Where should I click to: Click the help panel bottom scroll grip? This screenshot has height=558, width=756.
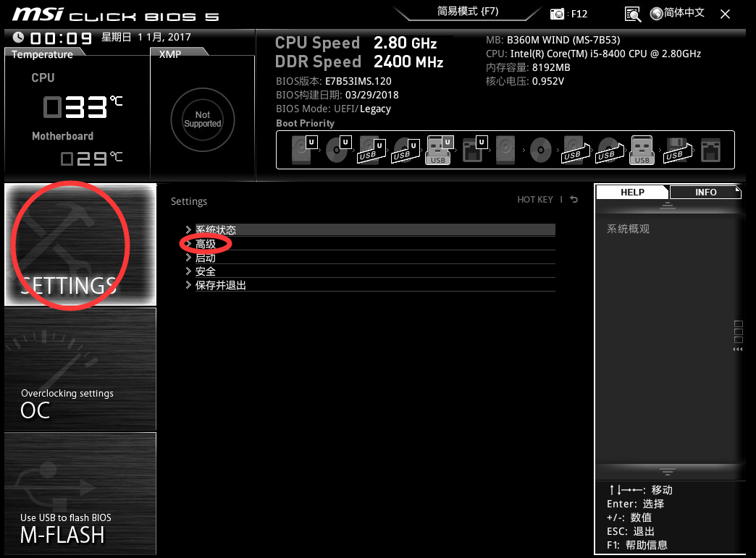click(x=668, y=471)
